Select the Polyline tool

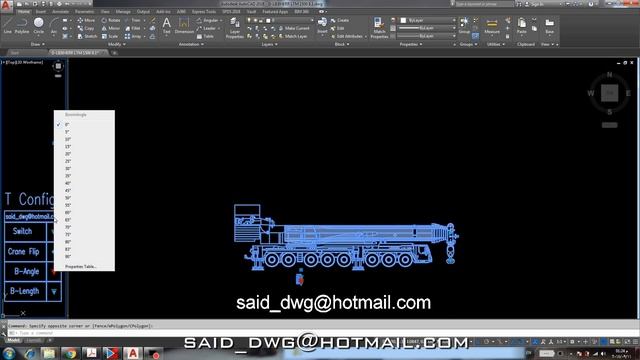coord(22,26)
